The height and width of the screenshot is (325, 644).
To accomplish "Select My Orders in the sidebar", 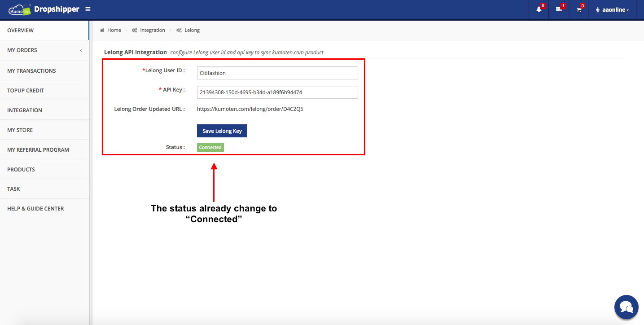I will (x=44, y=50).
